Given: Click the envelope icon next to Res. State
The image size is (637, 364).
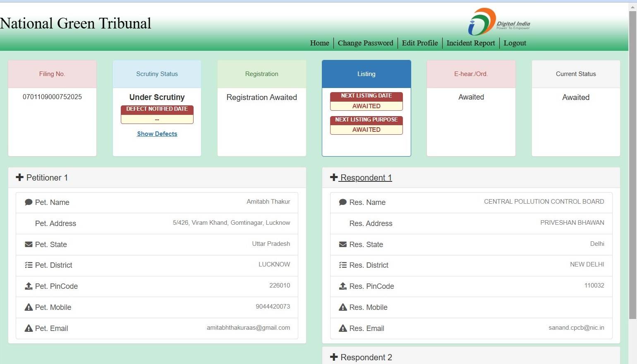Looking at the screenshot, I should pos(343,244).
